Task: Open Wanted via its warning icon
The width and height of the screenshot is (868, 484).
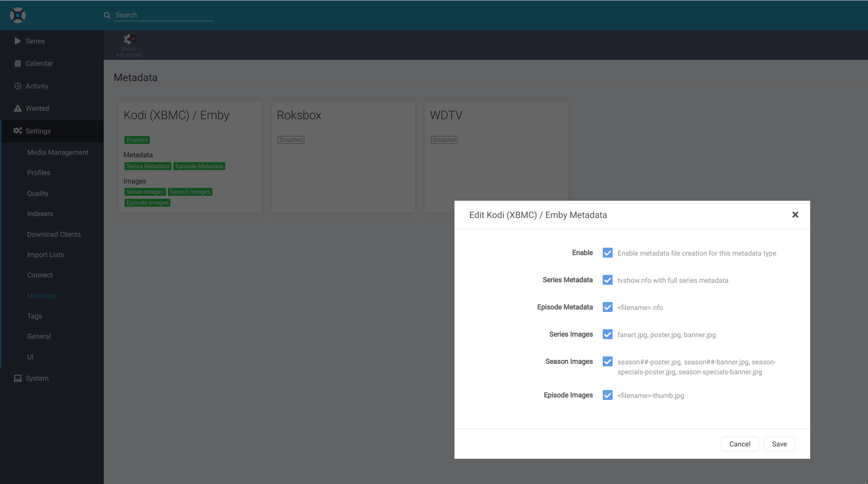Action: pyautogui.click(x=18, y=108)
